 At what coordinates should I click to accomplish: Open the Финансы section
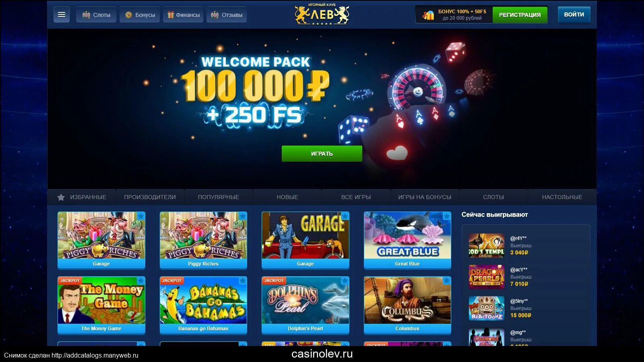(183, 15)
